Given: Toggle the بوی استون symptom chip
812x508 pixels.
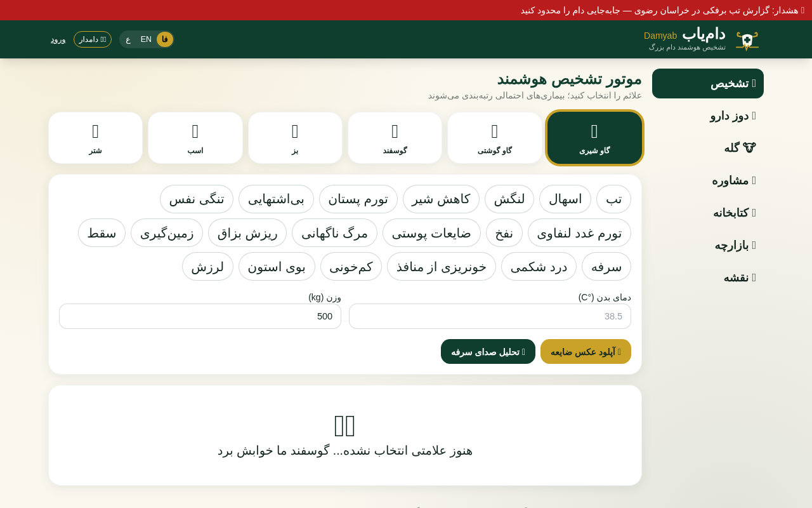Looking at the screenshot, I should click(x=277, y=267).
